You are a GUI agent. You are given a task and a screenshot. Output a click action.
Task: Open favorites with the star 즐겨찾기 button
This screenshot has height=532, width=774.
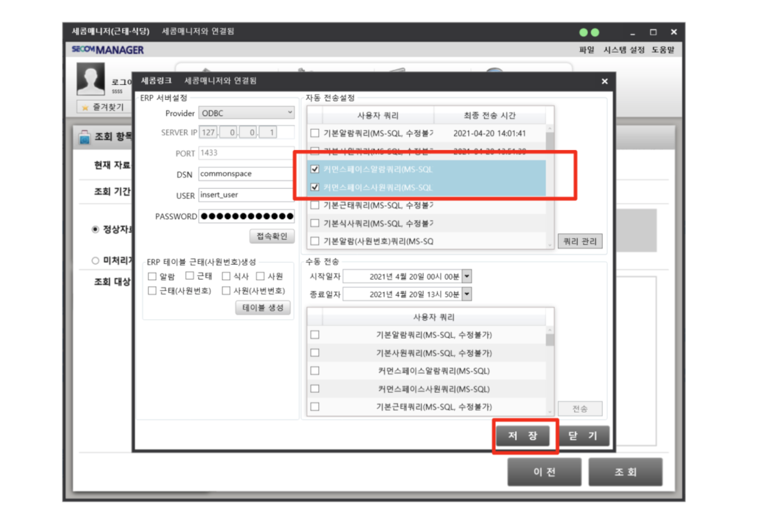click(x=104, y=107)
